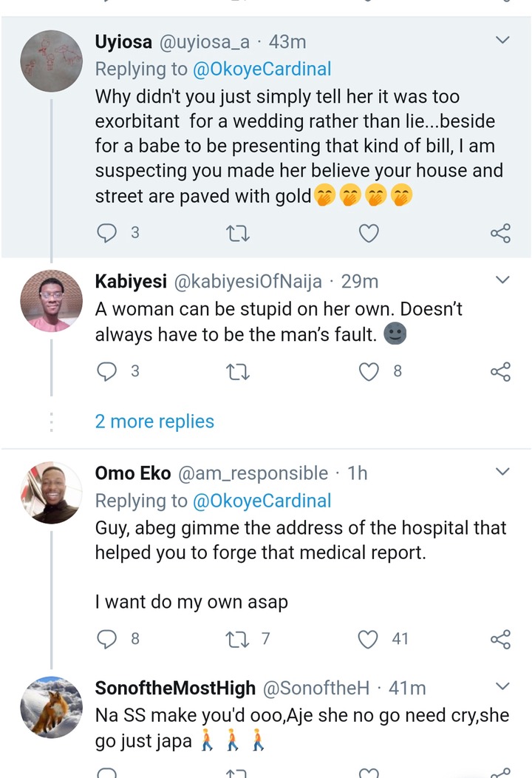Retweet Uyiosa's tweet
The image size is (532, 778).
[238, 234]
